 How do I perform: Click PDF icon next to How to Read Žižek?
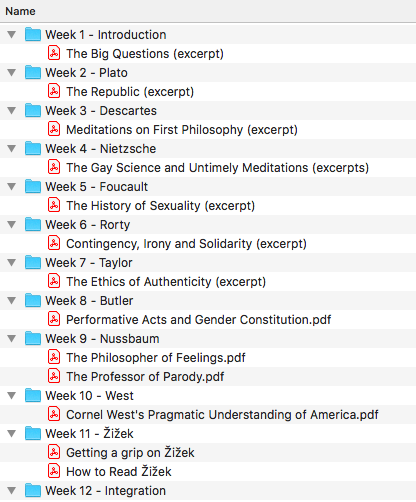click(x=54, y=471)
